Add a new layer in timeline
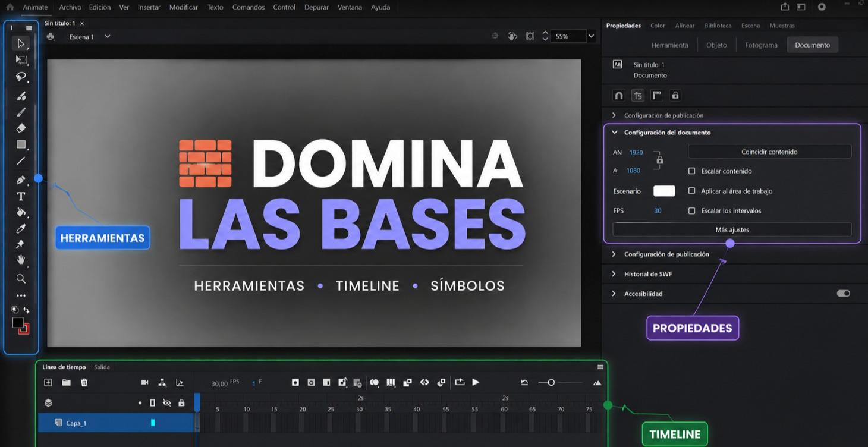 pyautogui.click(x=48, y=382)
